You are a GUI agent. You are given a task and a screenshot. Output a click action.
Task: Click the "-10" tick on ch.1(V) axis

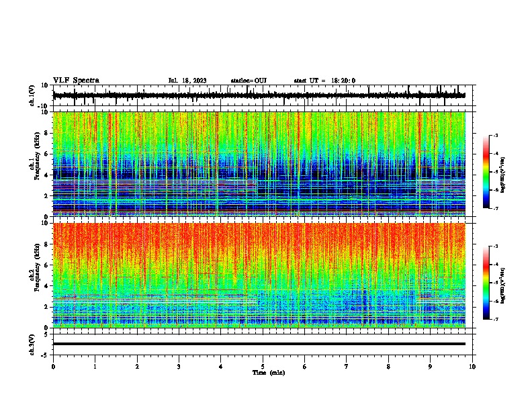(44, 106)
